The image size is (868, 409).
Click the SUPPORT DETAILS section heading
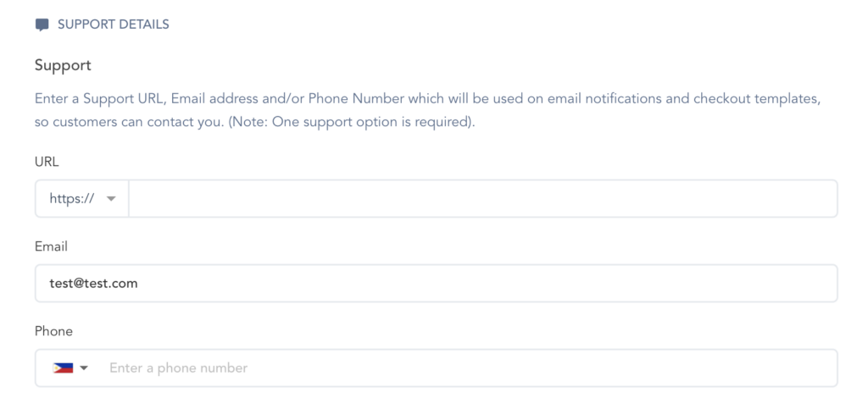pos(113,25)
